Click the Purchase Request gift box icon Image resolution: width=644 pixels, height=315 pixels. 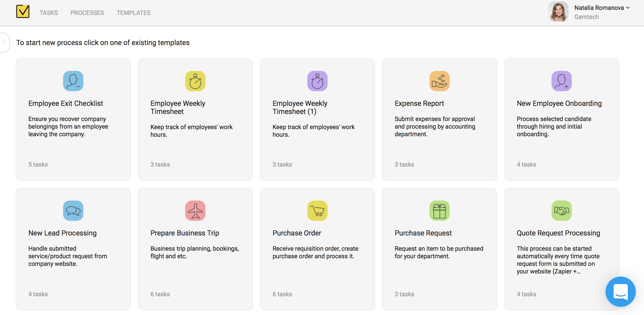coord(439,211)
